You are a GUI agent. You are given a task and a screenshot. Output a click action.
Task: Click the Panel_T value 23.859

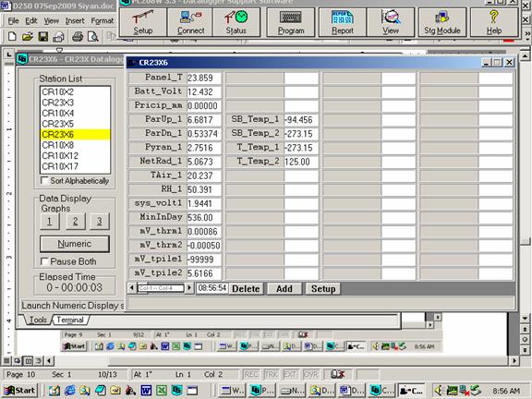pyautogui.click(x=203, y=78)
